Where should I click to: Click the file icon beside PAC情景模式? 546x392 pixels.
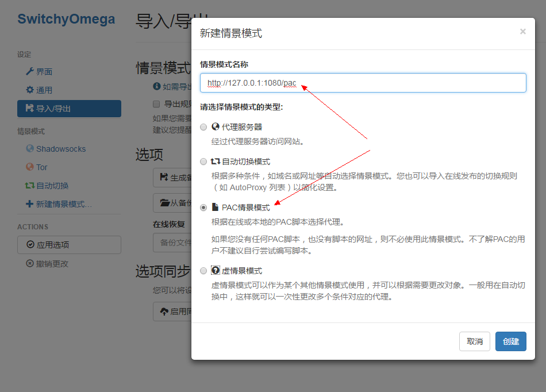(216, 207)
